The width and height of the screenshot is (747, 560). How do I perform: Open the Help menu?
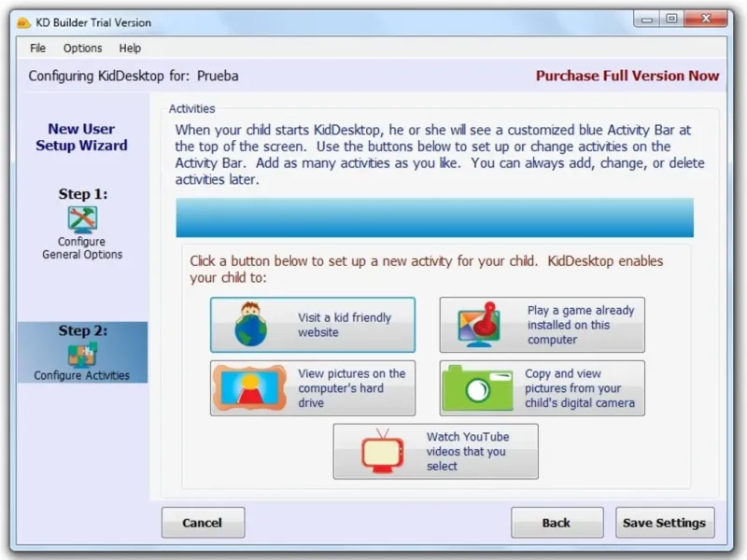coord(130,49)
